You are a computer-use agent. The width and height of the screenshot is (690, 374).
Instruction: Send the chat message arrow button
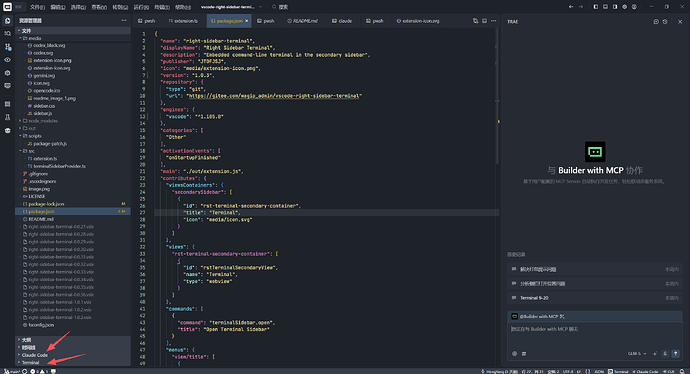point(675,353)
